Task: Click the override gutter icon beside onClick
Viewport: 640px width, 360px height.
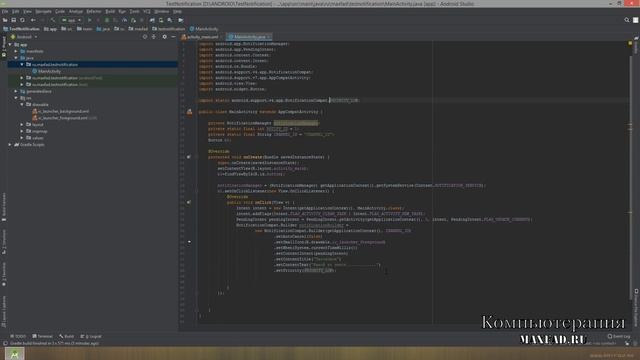Action: pos(189,202)
